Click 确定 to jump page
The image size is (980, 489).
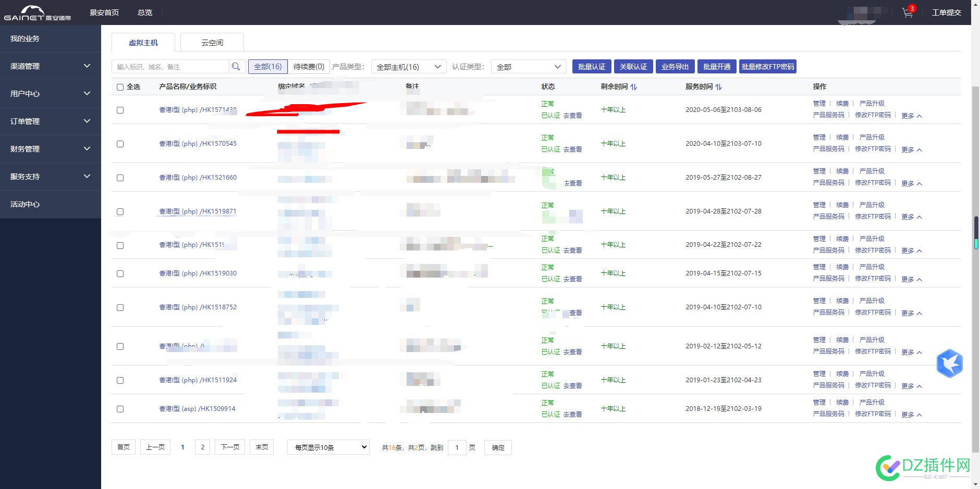[498, 448]
